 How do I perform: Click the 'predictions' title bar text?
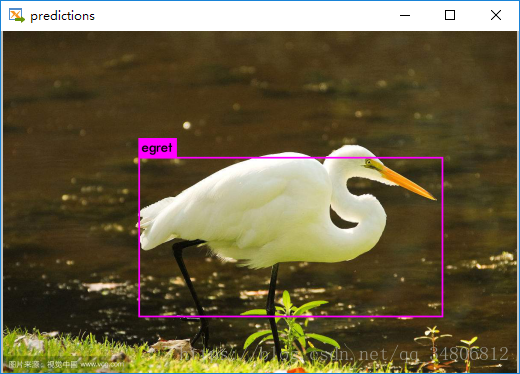pos(62,16)
